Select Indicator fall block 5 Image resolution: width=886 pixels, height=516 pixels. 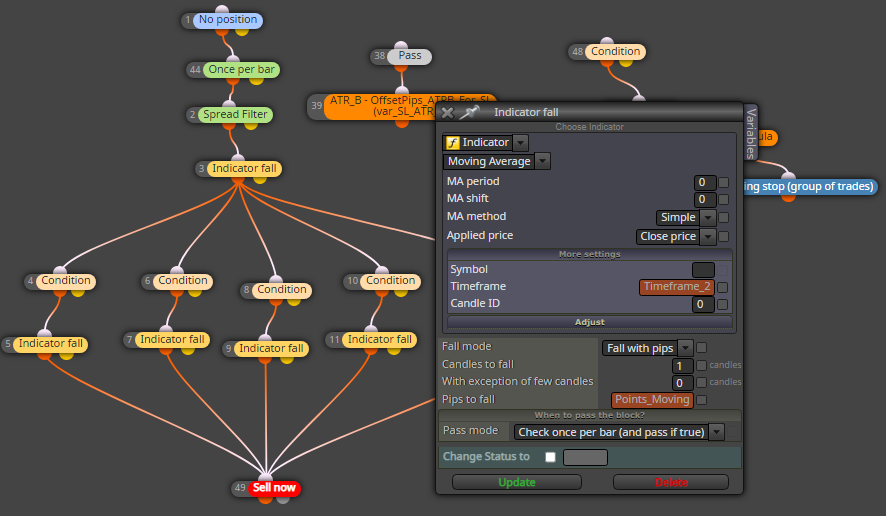tap(50, 344)
